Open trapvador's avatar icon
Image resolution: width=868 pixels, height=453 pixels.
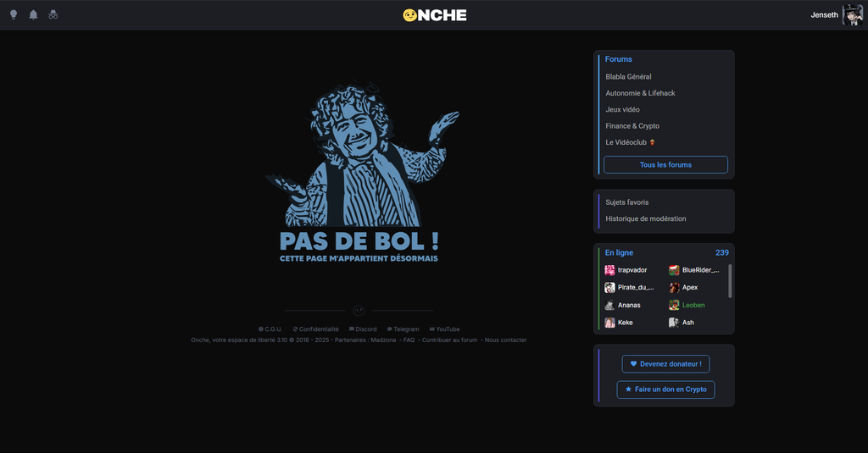click(609, 270)
